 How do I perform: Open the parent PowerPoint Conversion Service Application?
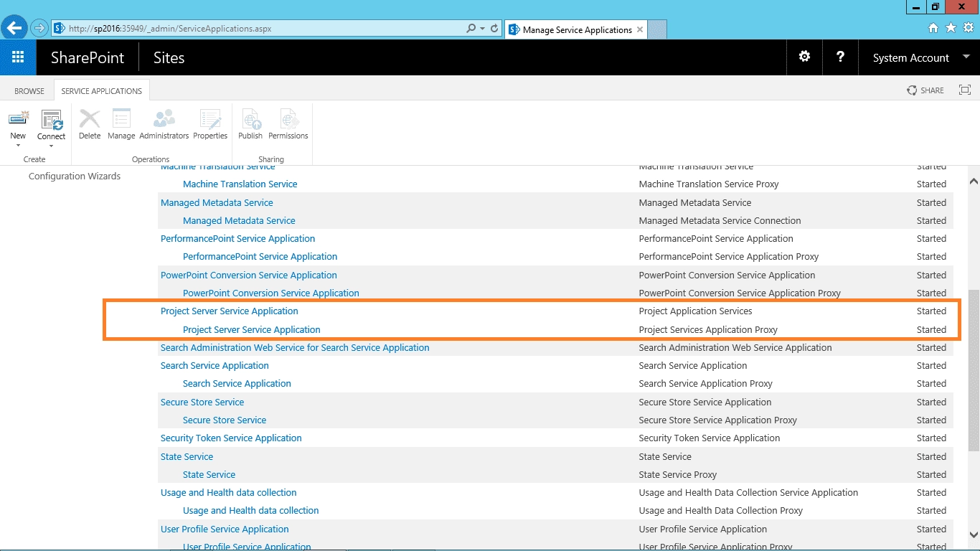[x=249, y=275]
